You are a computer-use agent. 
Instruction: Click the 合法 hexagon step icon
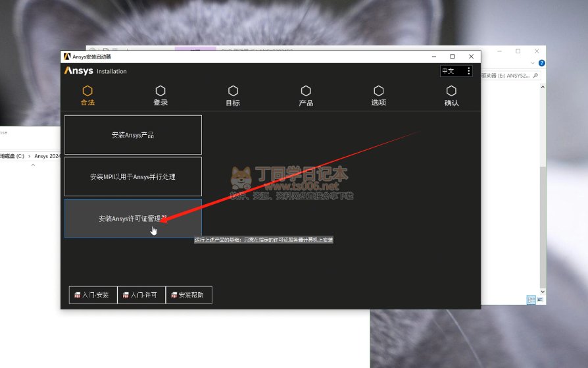tap(87, 91)
